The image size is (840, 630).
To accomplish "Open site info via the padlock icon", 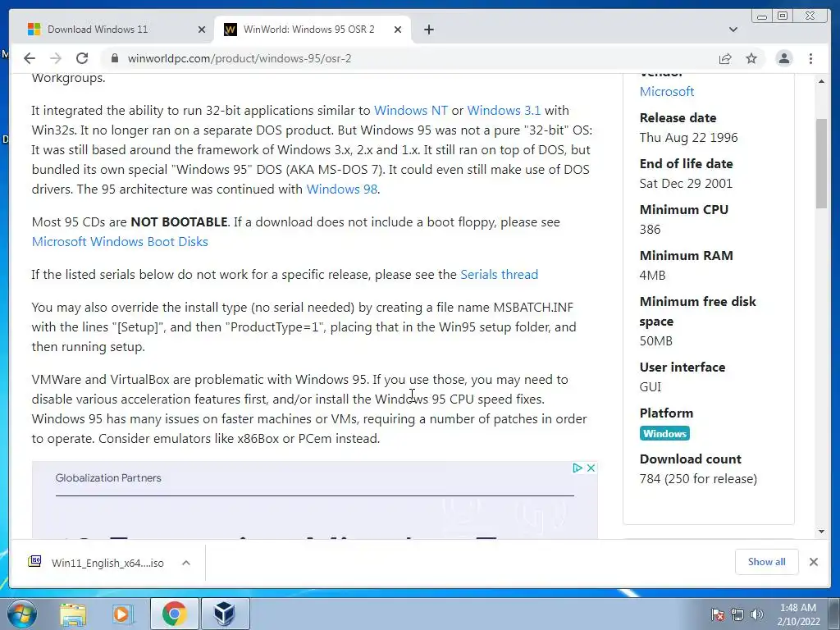I will tap(114, 58).
